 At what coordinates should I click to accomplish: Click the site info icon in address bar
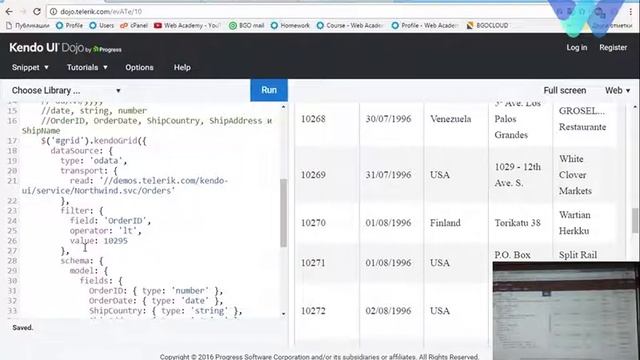53,12
